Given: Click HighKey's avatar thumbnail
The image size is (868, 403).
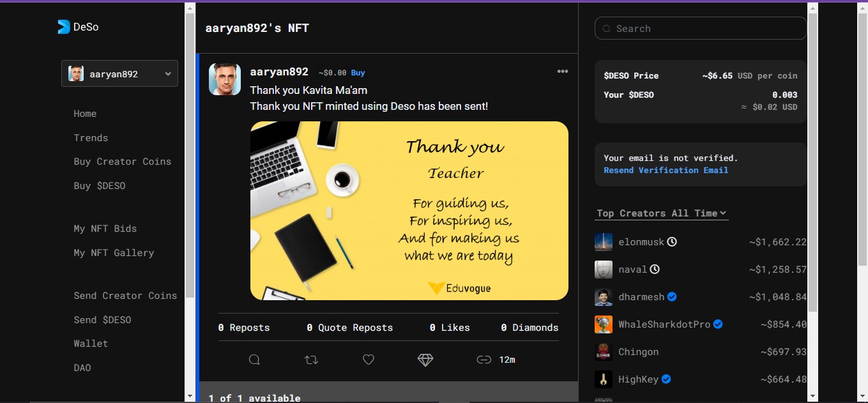Looking at the screenshot, I should [604, 379].
